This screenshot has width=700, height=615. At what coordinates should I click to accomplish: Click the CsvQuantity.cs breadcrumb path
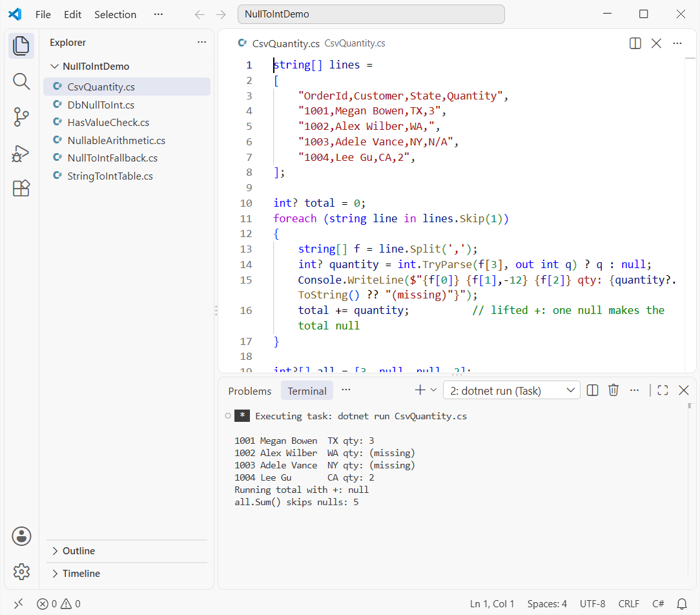coord(355,43)
